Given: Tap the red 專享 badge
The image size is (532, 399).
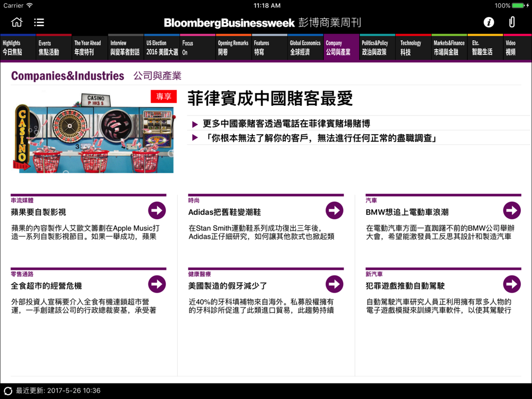Looking at the screenshot, I should [x=163, y=96].
